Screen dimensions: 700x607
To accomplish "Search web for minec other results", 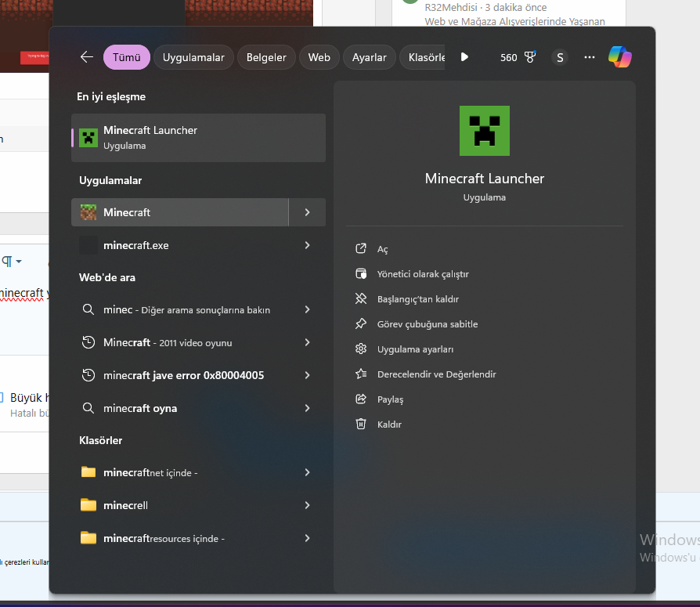I will tap(180, 309).
